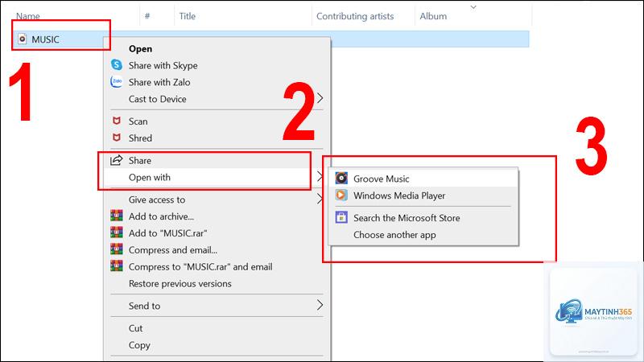Select Share with Zalo
This screenshot has width=644, height=362.
[159, 82]
